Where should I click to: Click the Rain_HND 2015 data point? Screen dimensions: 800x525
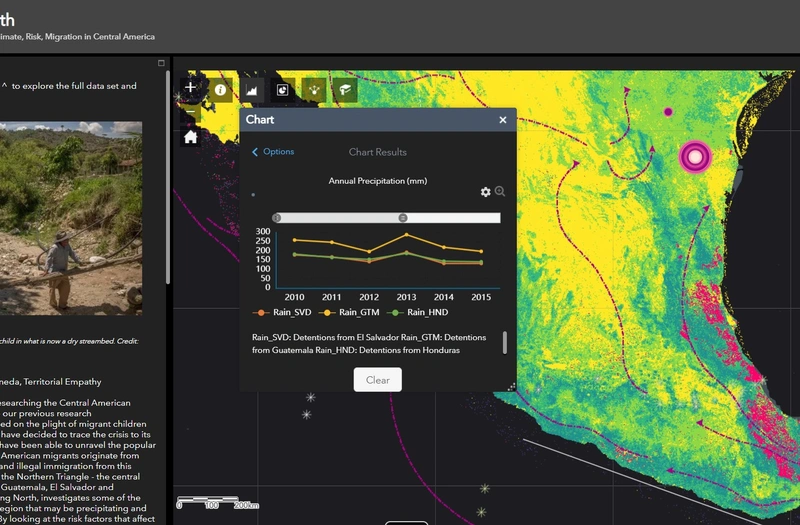click(x=481, y=262)
